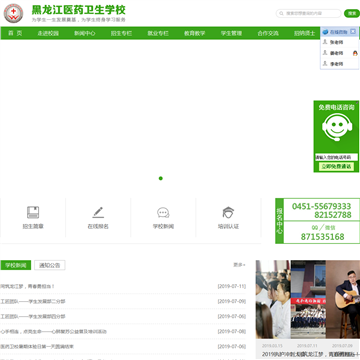The image size is (360, 360).
Task: Open 教育教学 navigation menu
Action: coord(195,33)
